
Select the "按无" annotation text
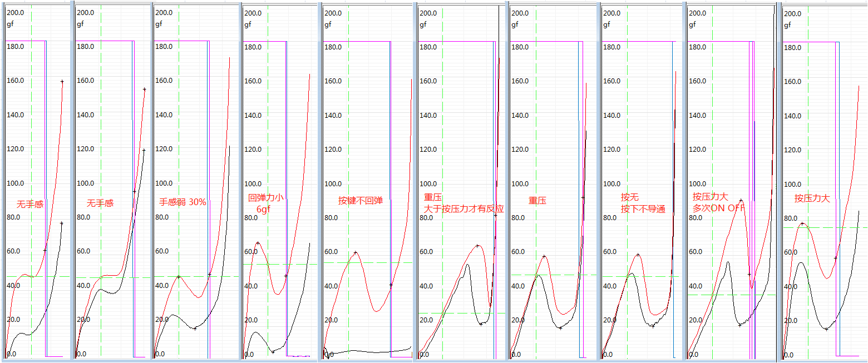coord(629,197)
